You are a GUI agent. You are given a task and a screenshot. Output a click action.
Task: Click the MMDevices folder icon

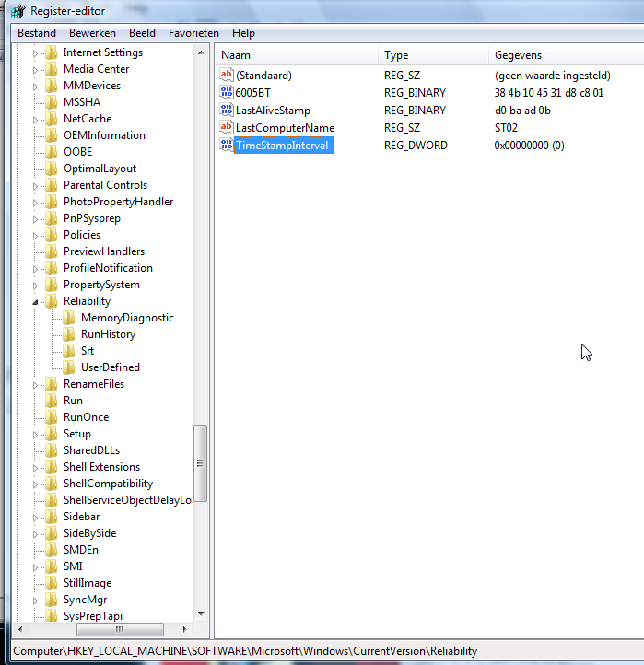pos(52,86)
